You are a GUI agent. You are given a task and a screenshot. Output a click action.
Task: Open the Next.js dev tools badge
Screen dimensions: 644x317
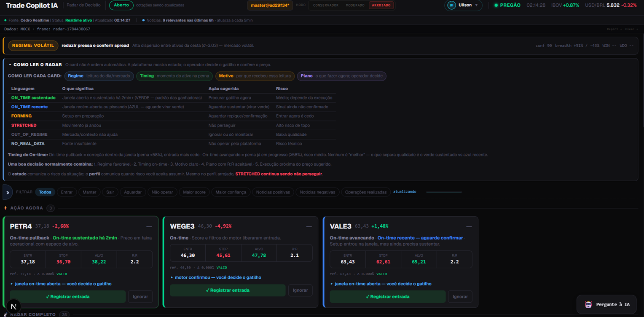(x=13, y=306)
